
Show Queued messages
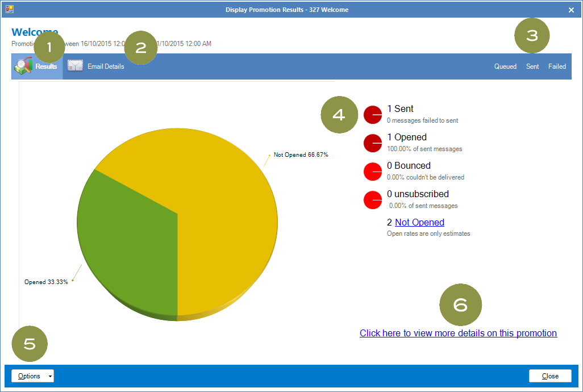click(505, 66)
